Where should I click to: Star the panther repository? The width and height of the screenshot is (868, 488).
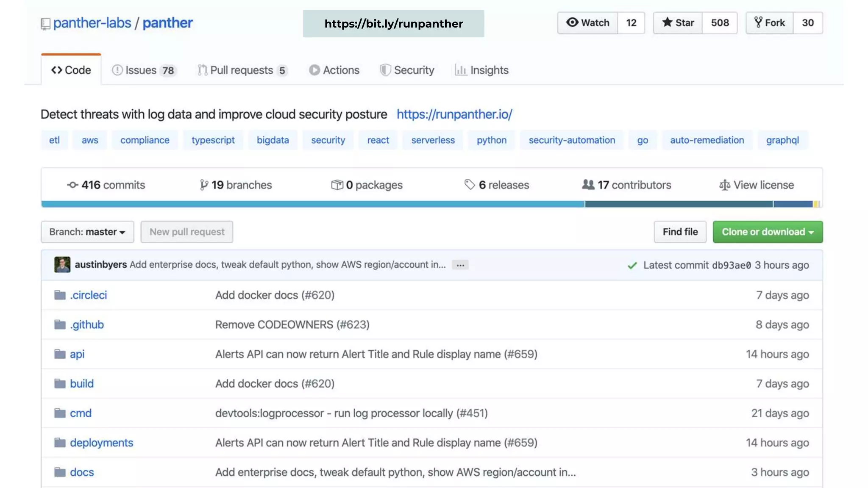678,23
